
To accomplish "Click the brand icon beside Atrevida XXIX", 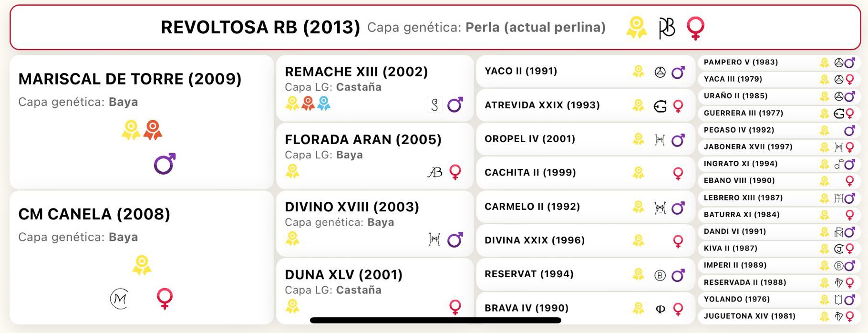I will (x=660, y=106).
